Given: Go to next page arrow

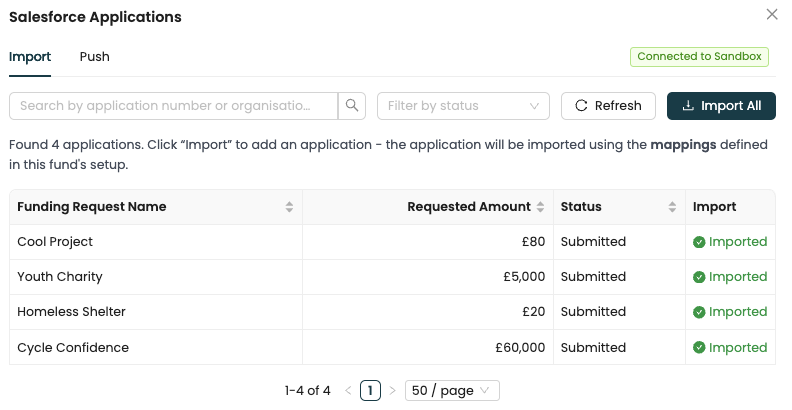Looking at the screenshot, I should (x=392, y=390).
